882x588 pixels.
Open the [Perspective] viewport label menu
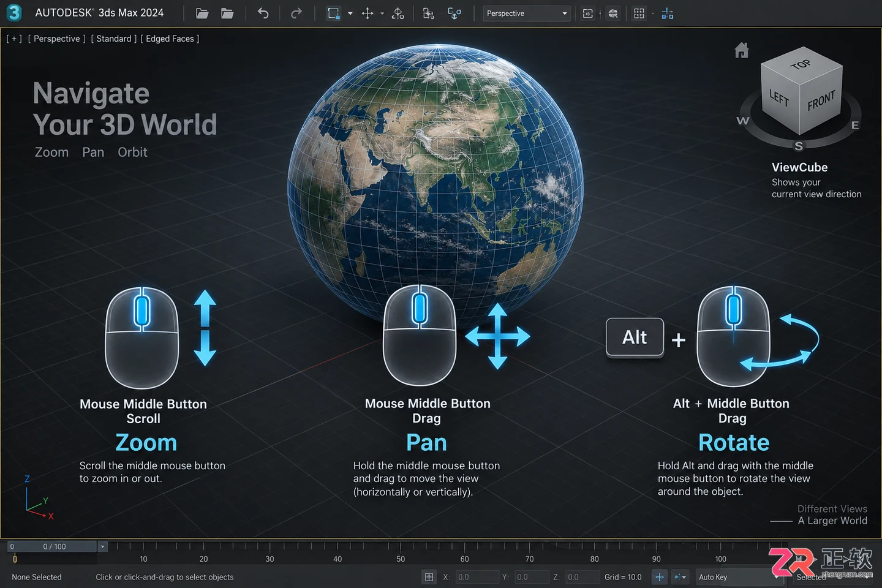point(57,39)
